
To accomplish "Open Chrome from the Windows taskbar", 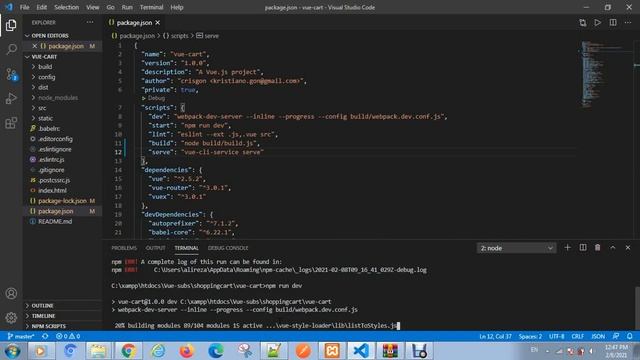I will (128, 351).
